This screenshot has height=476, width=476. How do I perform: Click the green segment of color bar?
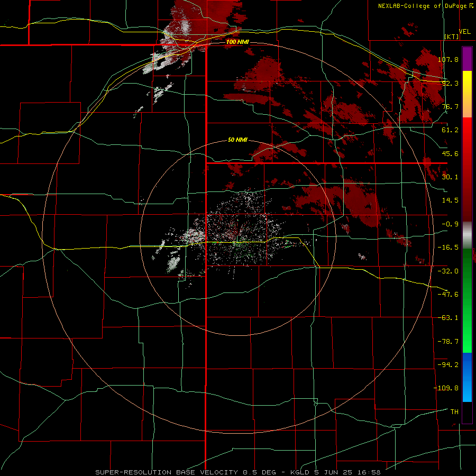[467, 300]
